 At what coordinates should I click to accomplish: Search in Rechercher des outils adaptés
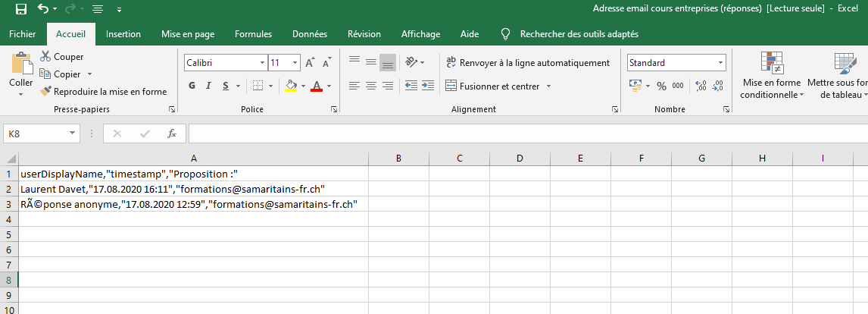pyautogui.click(x=579, y=34)
